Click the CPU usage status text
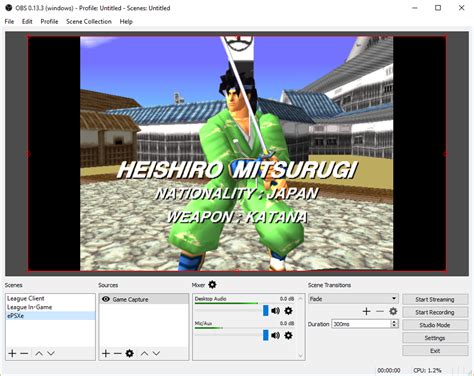The height and width of the screenshot is (376, 474). pyautogui.click(x=427, y=370)
